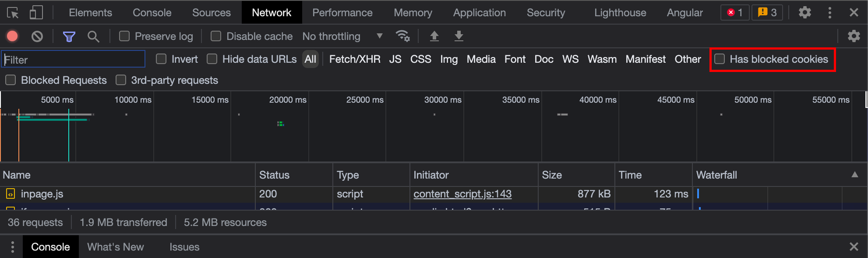Toggle the filter funnel icon
Viewport: 868px width, 258px height.
69,36
